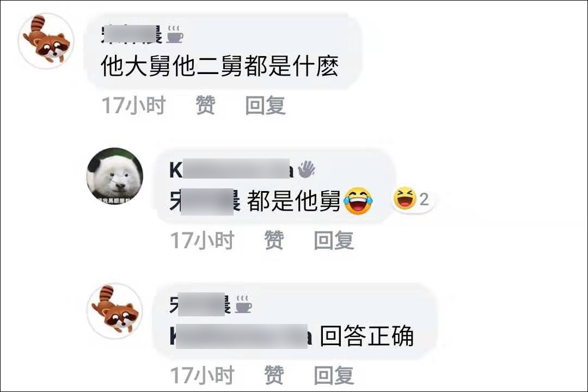Screen dimensions: 588x392
Task: Open the laughing reaction count showing 2
Action: point(412,199)
